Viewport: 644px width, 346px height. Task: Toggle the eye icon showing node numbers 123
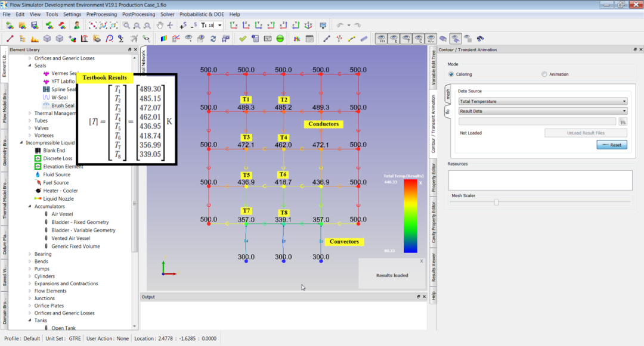coord(381,38)
